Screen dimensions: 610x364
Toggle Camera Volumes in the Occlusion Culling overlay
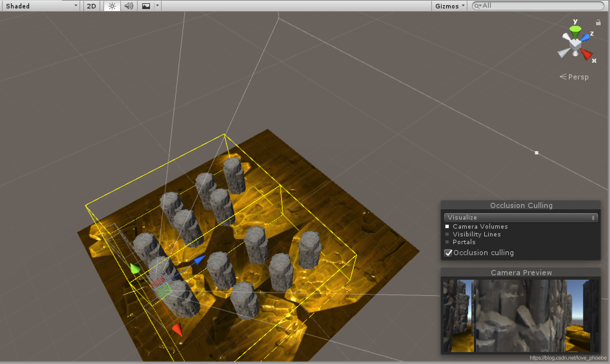[x=448, y=226]
